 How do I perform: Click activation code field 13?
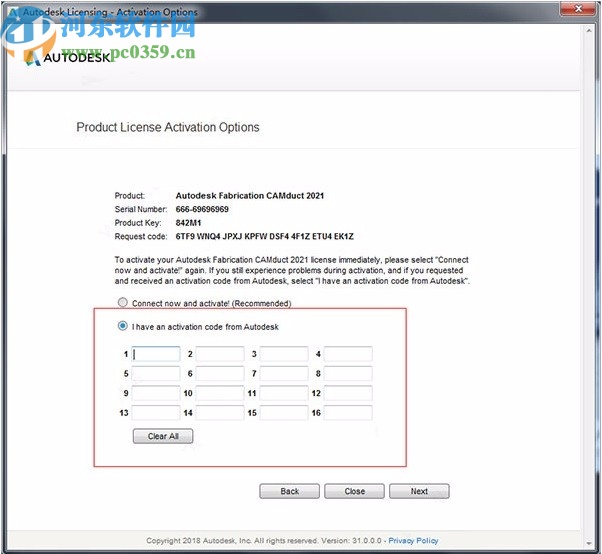156,413
